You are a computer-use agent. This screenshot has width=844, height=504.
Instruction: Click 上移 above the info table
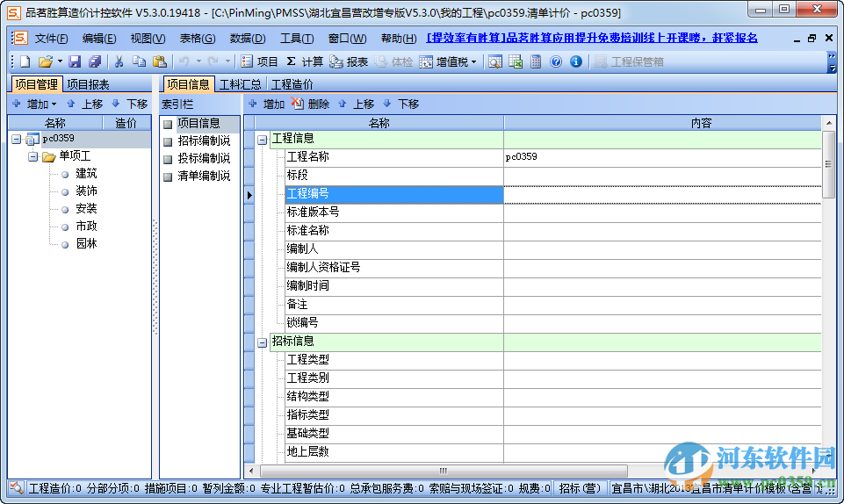pyautogui.click(x=356, y=104)
